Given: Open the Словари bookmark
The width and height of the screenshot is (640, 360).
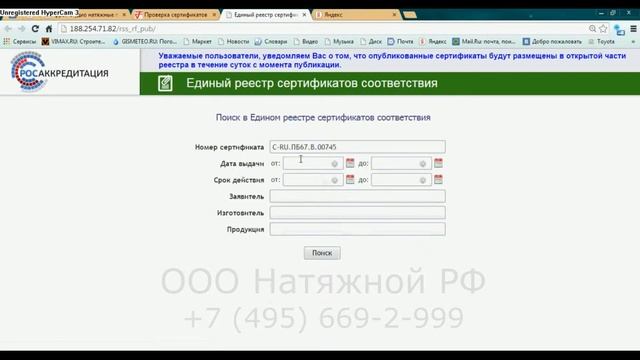Looking at the screenshot, I should point(271,41).
